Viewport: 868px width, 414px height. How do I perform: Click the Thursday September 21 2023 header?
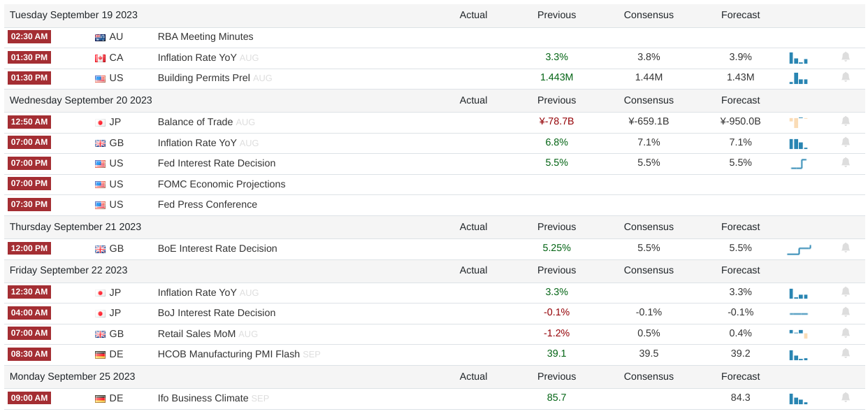[75, 227]
